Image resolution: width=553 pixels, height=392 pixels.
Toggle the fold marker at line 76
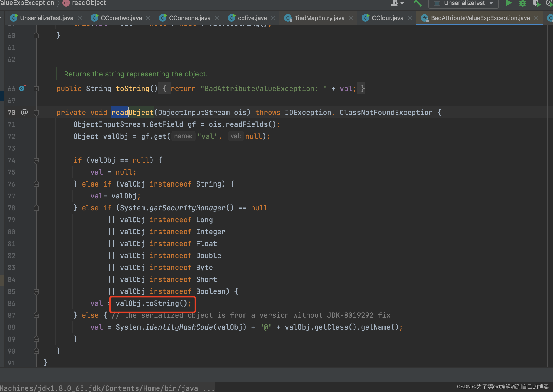(x=36, y=184)
